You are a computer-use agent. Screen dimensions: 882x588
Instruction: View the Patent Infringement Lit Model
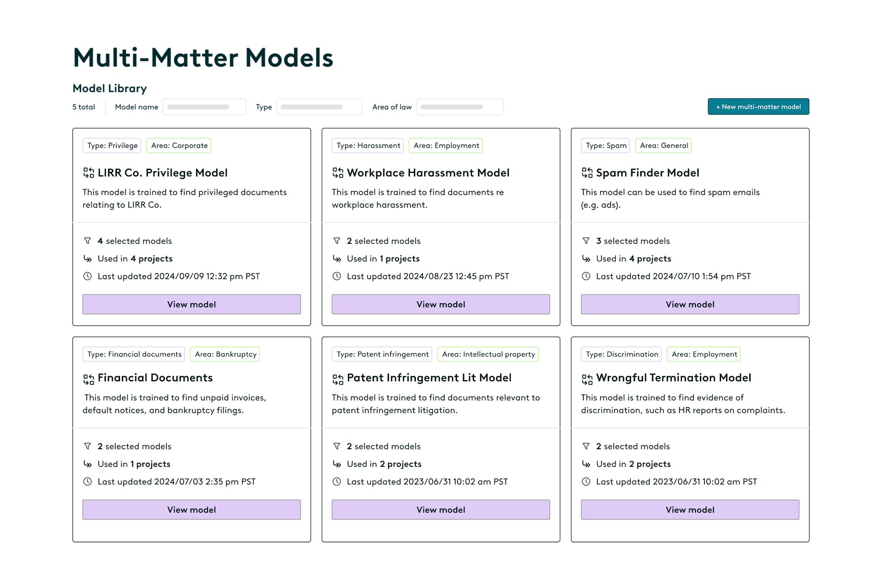point(441,510)
